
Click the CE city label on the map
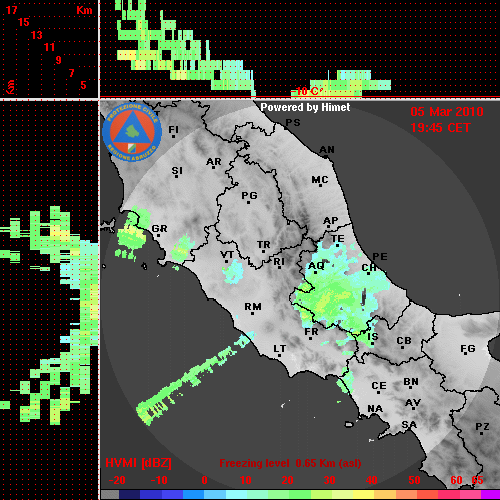[x=379, y=386]
